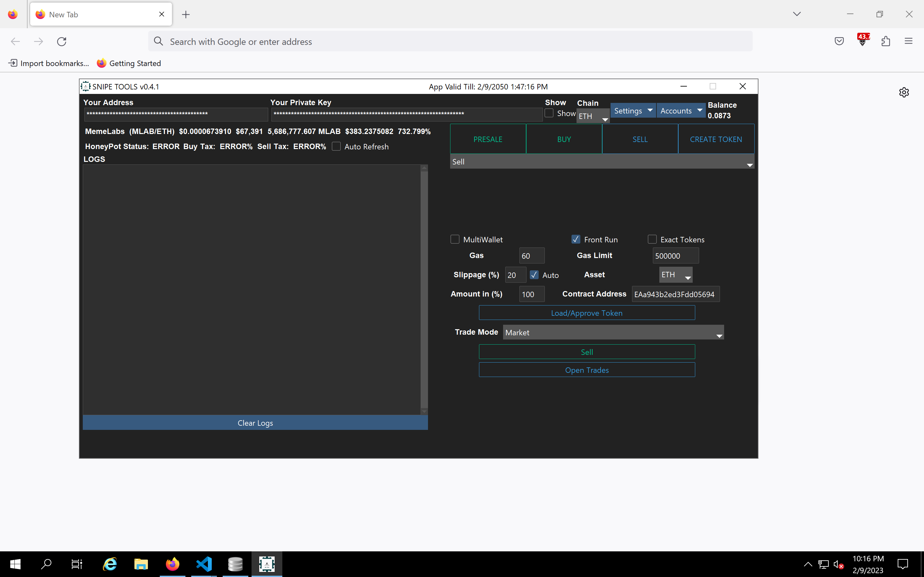The image size is (924, 577).
Task: Switch to the CREATE TOKEN tab
Action: click(x=716, y=139)
